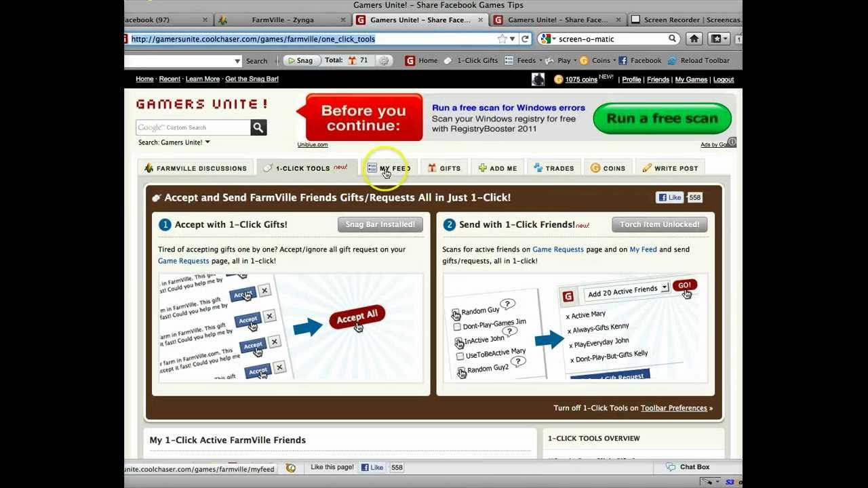The height and width of the screenshot is (488, 868).
Task: Click the bottom bar Facebook Like button
Action: (372, 468)
